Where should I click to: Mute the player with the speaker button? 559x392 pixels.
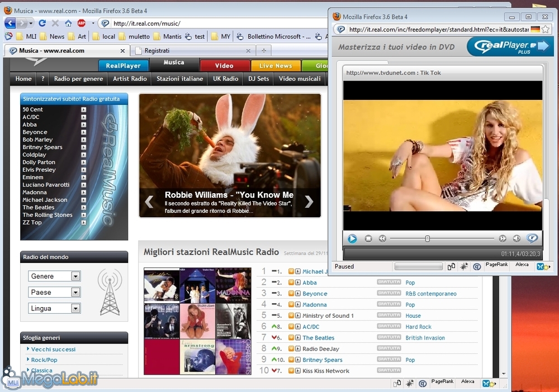pos(517,238)
